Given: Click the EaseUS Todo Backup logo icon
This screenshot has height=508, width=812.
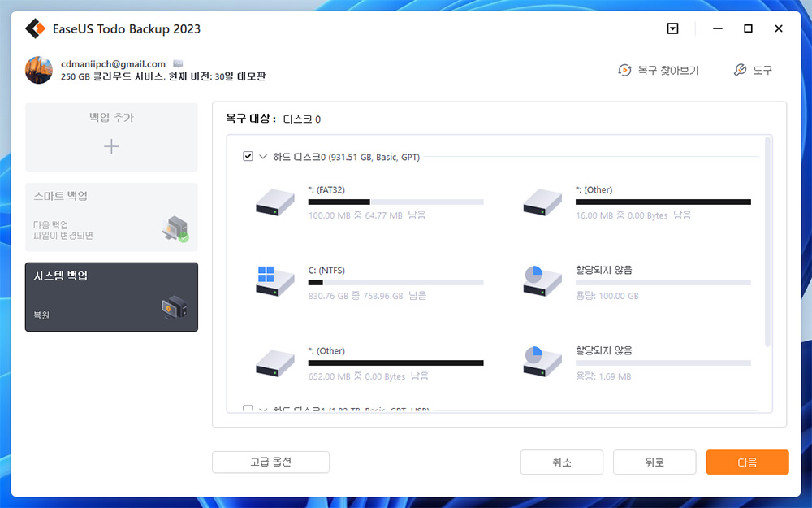Looking at the screenshot, I should click(35, 28).
